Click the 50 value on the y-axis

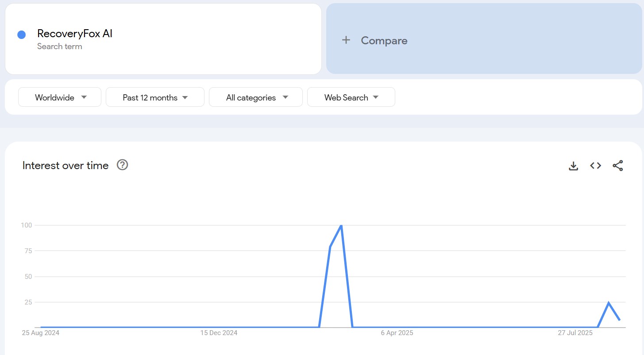[28, 277]
